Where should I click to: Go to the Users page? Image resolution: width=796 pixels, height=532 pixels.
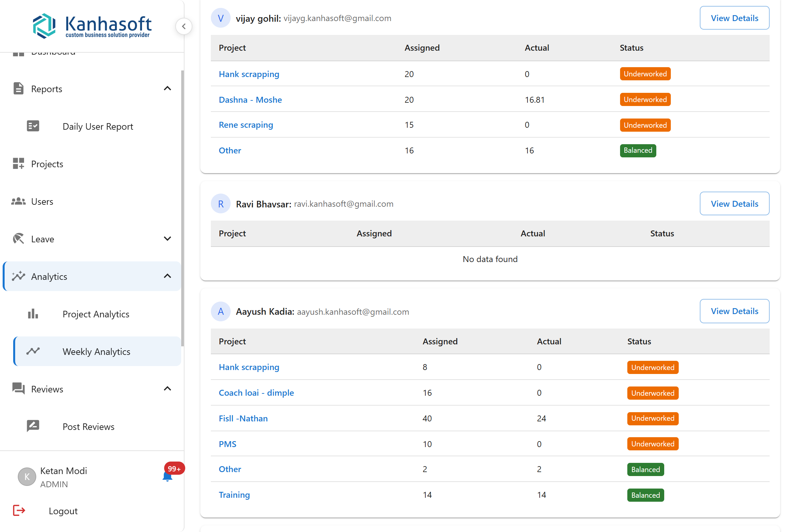click(x=92, y=201)
